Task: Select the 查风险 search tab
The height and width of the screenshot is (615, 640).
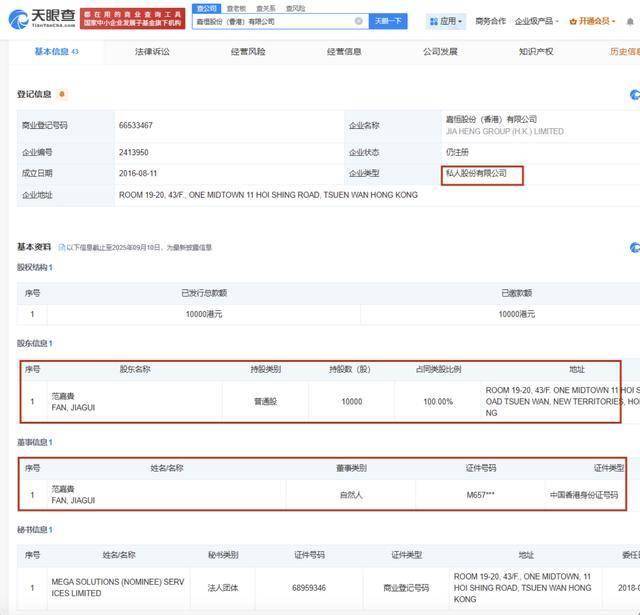Action: coord(295,8)
